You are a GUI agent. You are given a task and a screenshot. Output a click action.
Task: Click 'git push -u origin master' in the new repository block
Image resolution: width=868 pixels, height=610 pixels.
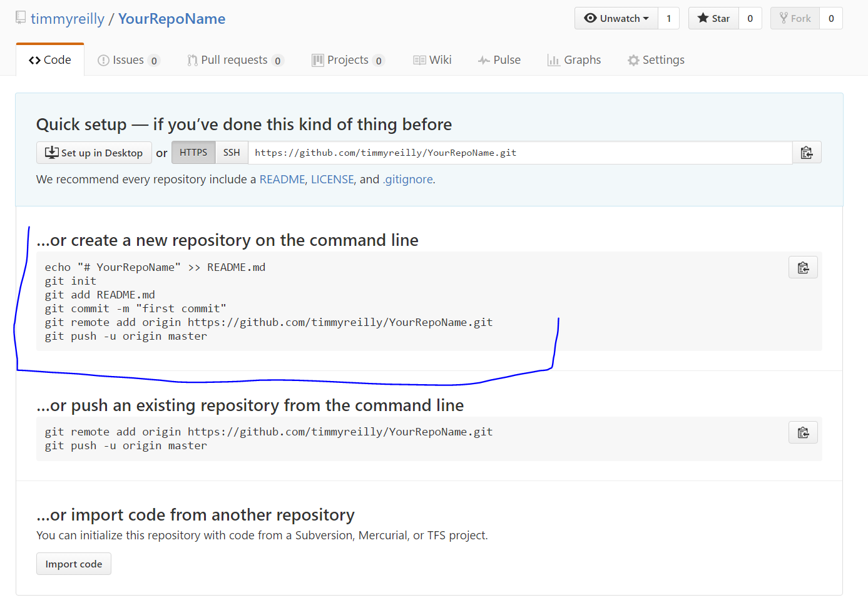126,336
